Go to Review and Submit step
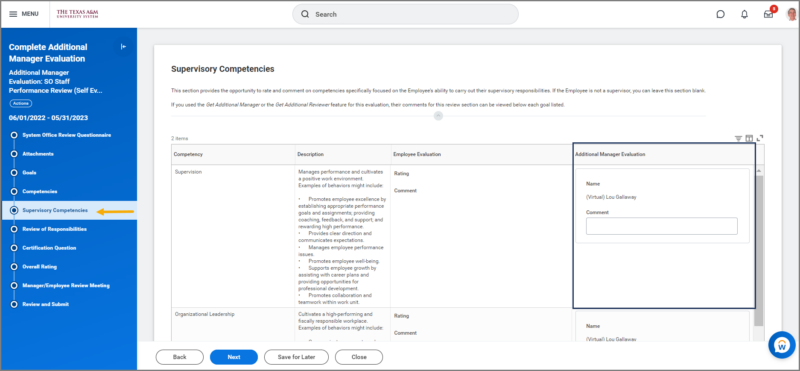The width and height of the screenshot is (800, 371). pyautogui.click(x=45, y=304)
